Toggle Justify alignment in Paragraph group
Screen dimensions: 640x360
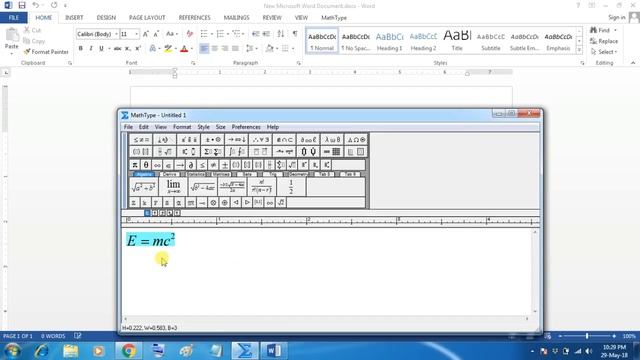[x=235, y=49]
